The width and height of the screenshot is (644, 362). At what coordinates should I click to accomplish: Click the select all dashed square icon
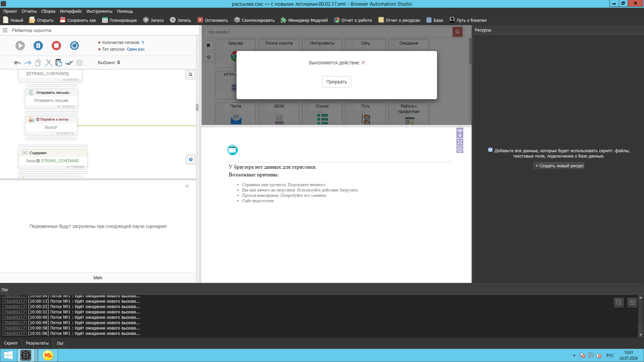79,63
